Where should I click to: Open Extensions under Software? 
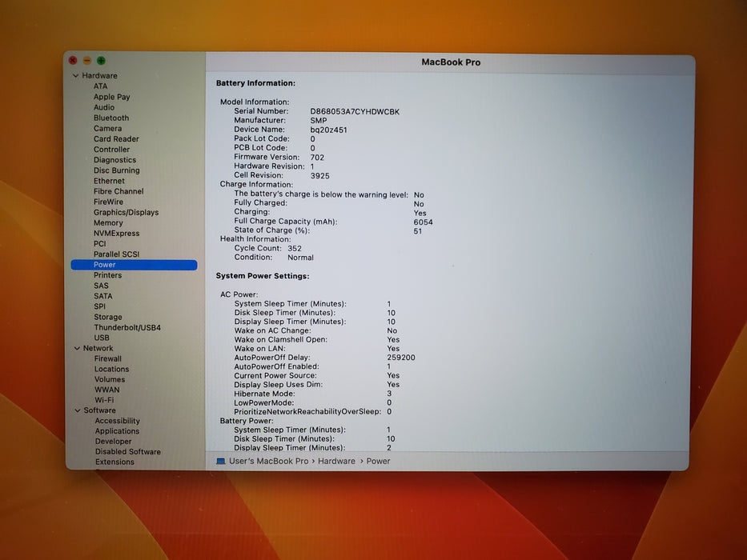click(114, 462)
